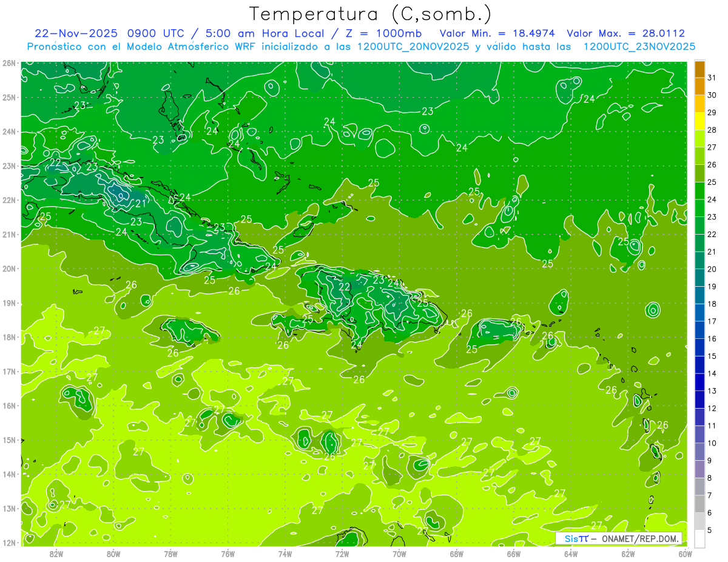
Task: Click the 24N latitude axis label
Action: (9, 132)
